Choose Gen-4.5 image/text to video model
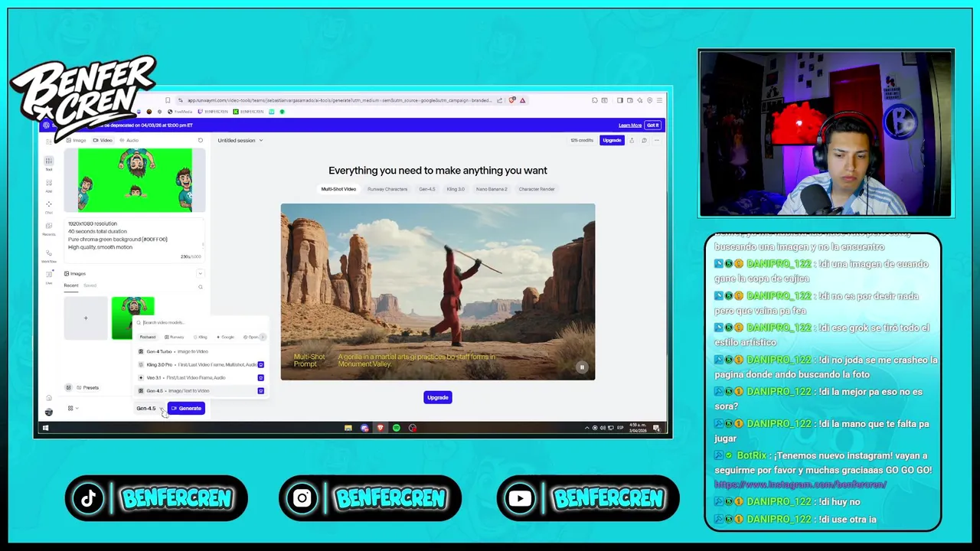The height and width of the screenshot is (551, 980). point(201,390)
